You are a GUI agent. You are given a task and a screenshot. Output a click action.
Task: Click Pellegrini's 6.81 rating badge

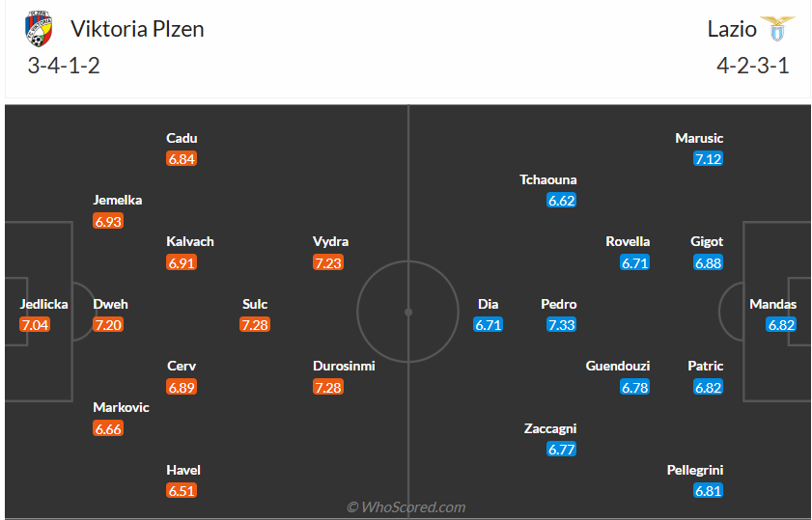708,491
